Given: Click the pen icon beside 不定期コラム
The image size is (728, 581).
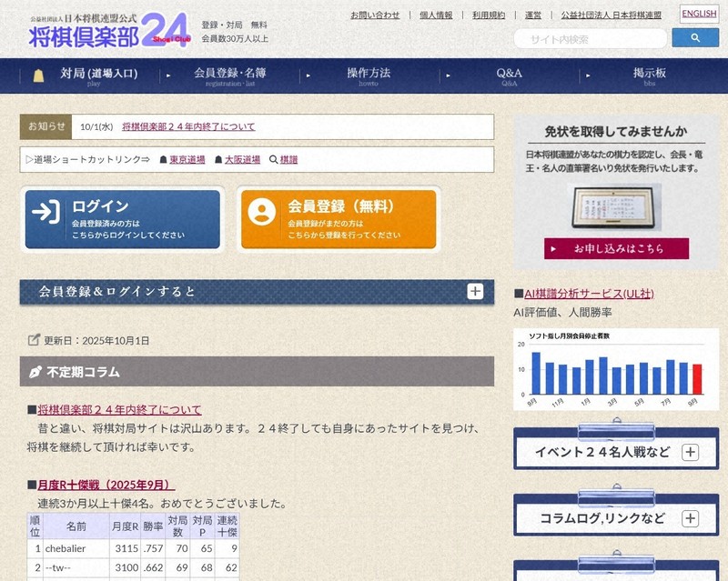Looking at the screenshot, I should tap(35, 372).
